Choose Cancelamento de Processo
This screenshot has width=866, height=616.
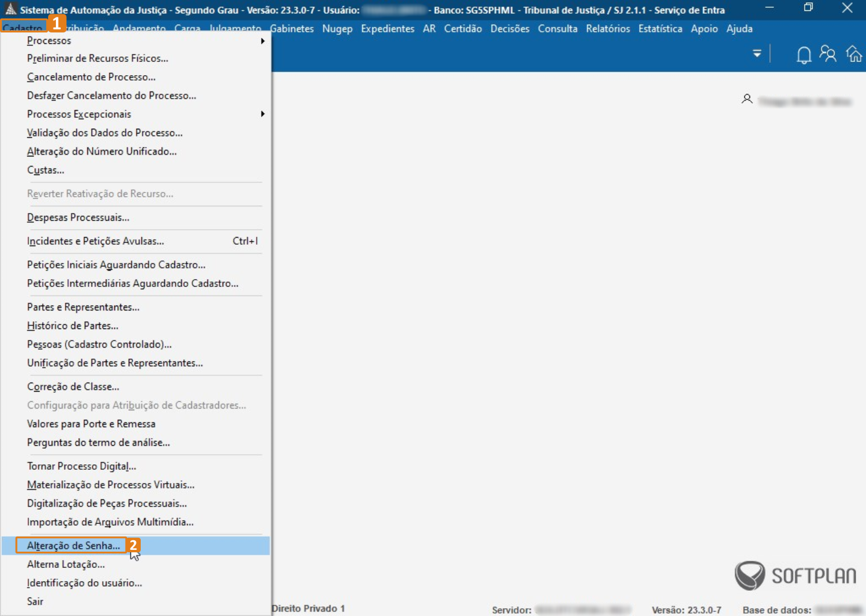[x=135, y=77]
